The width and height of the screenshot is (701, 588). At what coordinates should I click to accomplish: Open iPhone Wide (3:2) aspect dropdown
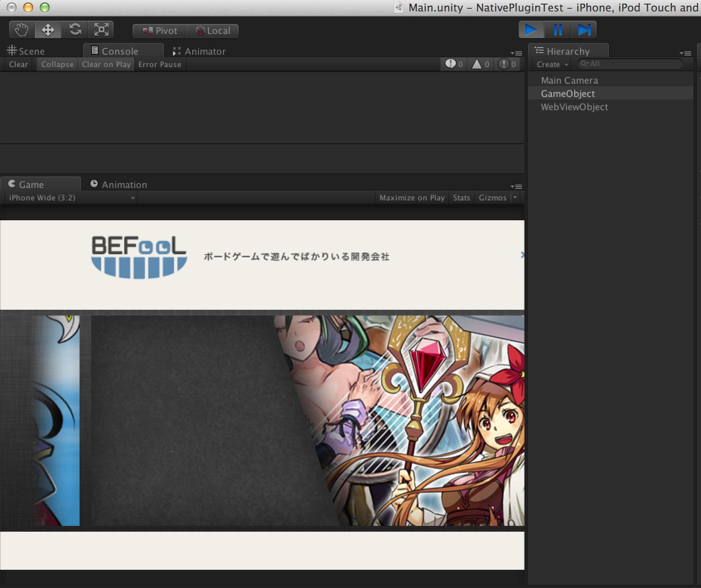(71, 198)
